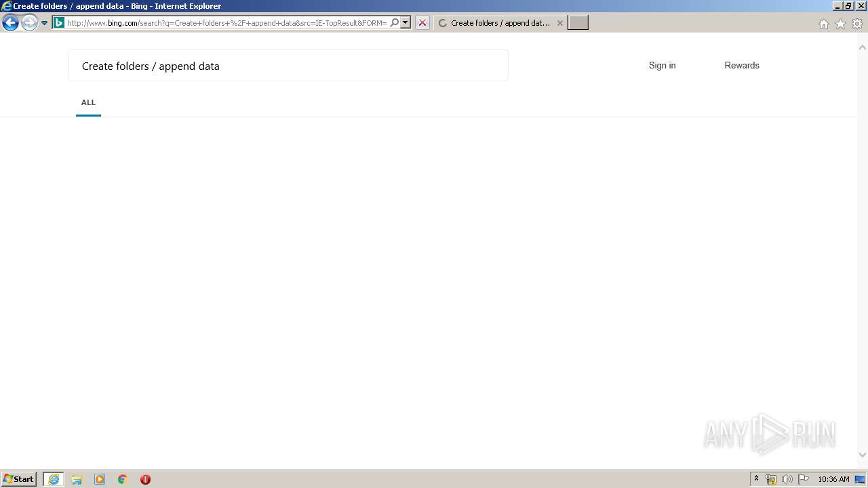
Task: Open the Sign in link
Action: (x=662, y=66)
